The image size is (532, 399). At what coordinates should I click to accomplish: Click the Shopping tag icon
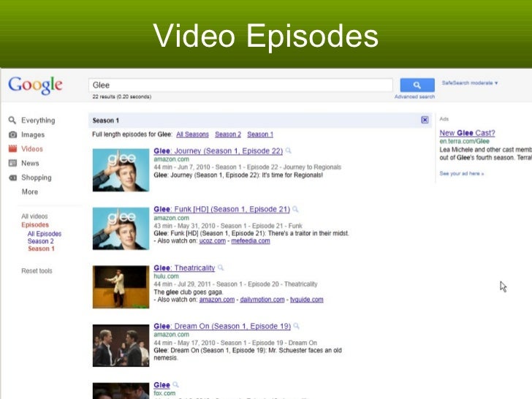(x=12, y=178)
